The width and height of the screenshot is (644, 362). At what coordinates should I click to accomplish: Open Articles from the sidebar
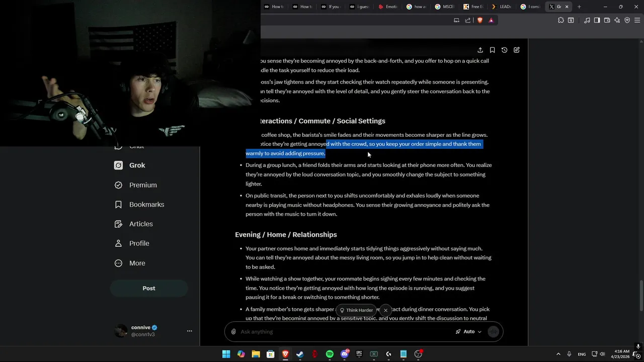pos(134,224)
